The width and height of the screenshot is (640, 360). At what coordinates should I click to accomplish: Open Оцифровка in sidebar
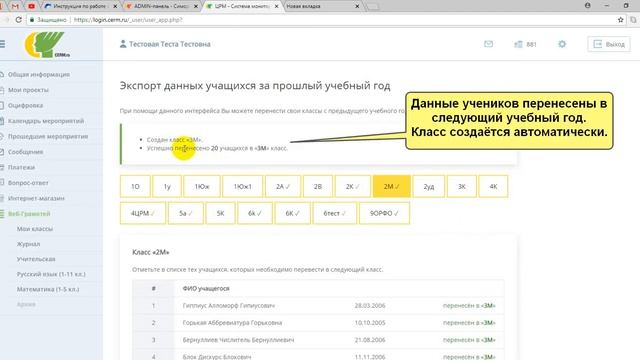(x=25, y=105)
